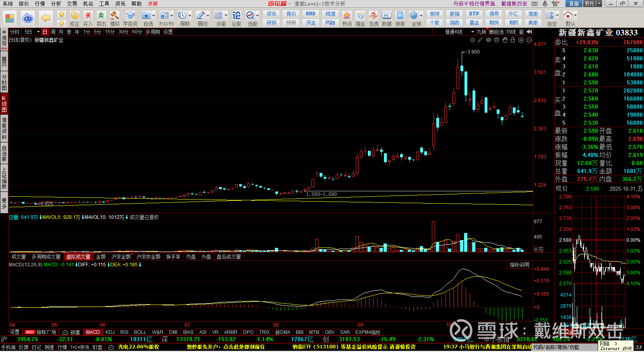This screenshot has width=644, height=352.
Task: Go back with the yellow left arrow
Action: click(x=46, y=18)
